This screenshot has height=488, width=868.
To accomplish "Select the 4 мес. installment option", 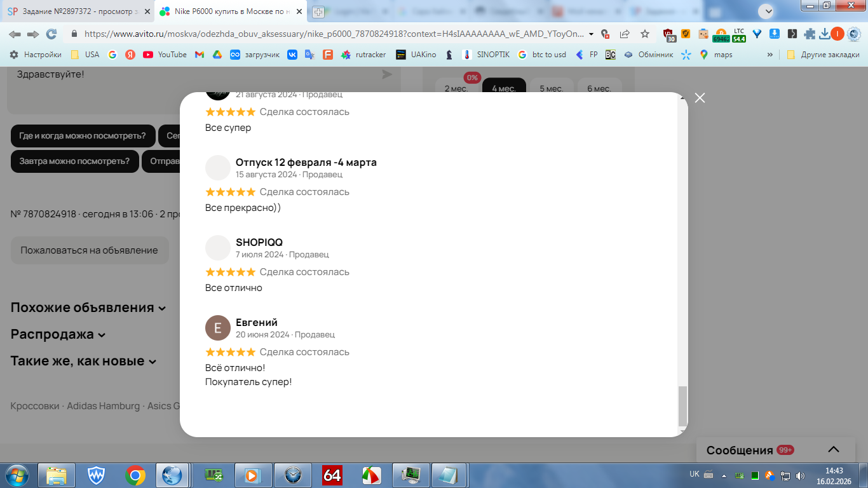I will 504,88.
